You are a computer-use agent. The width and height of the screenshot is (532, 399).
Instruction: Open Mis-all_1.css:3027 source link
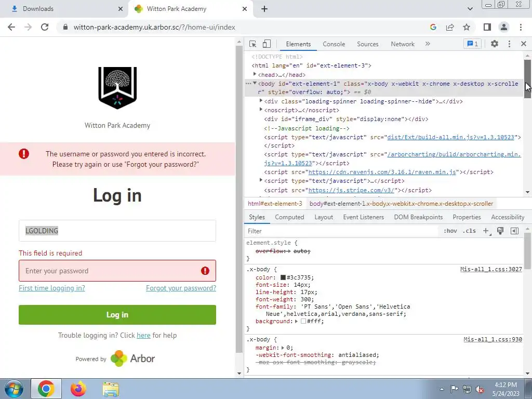[491, 270]
